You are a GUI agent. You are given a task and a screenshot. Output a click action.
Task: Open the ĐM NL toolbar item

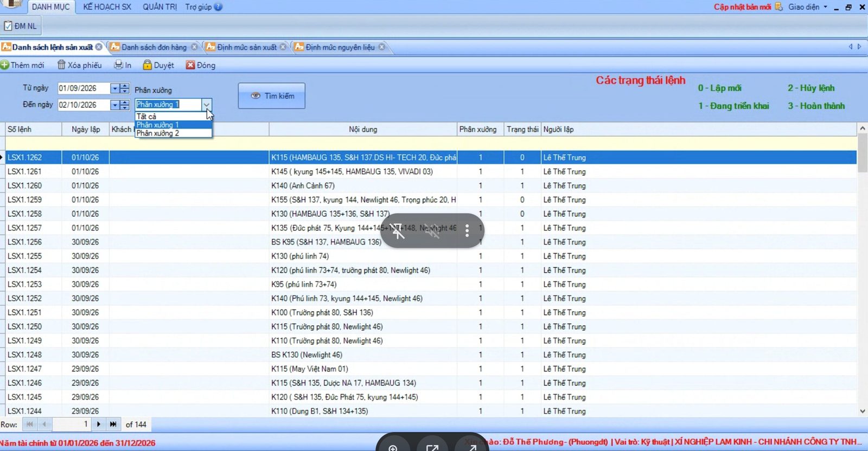click(x=21, y=26)
